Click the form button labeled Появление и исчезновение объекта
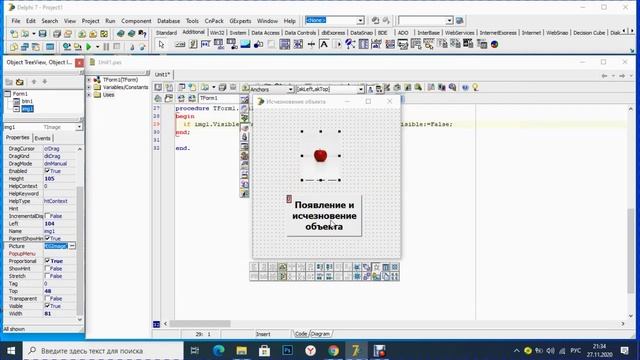The image size is (640, 360). 324,216
